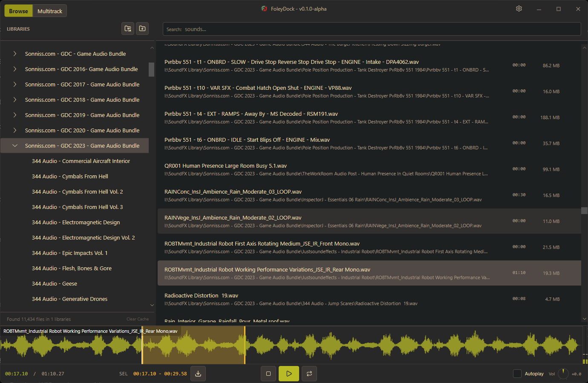Viewport: 588px width, 383px height.
Task: Switch to the Multitrack tab
Action: (x=50, y=11)
